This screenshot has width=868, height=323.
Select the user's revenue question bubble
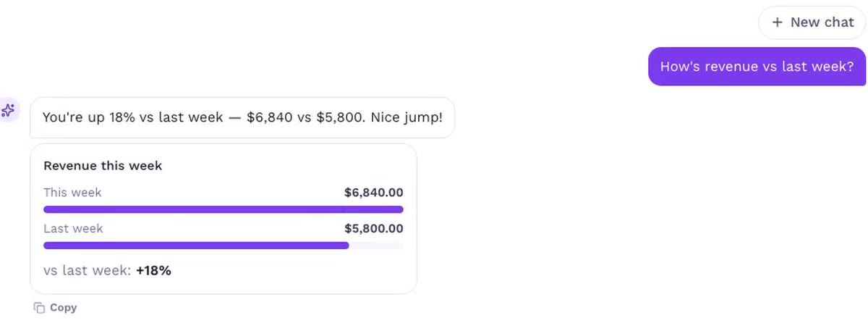pos(757,67)
